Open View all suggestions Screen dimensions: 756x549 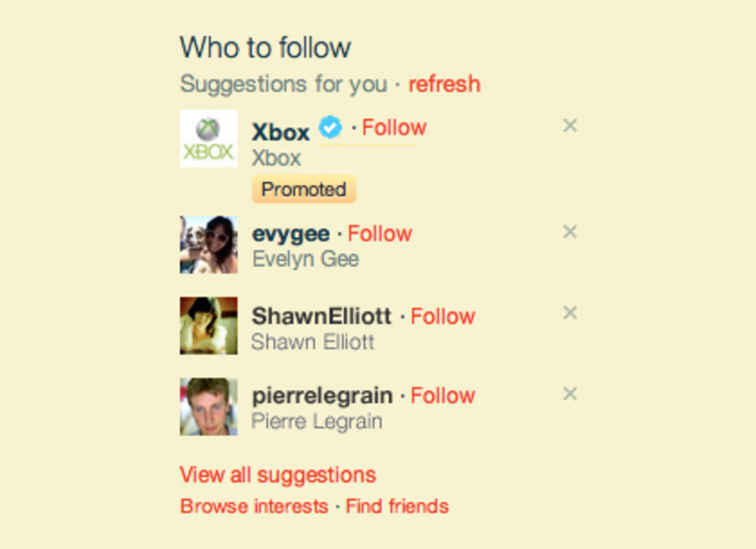coord(278,475)
